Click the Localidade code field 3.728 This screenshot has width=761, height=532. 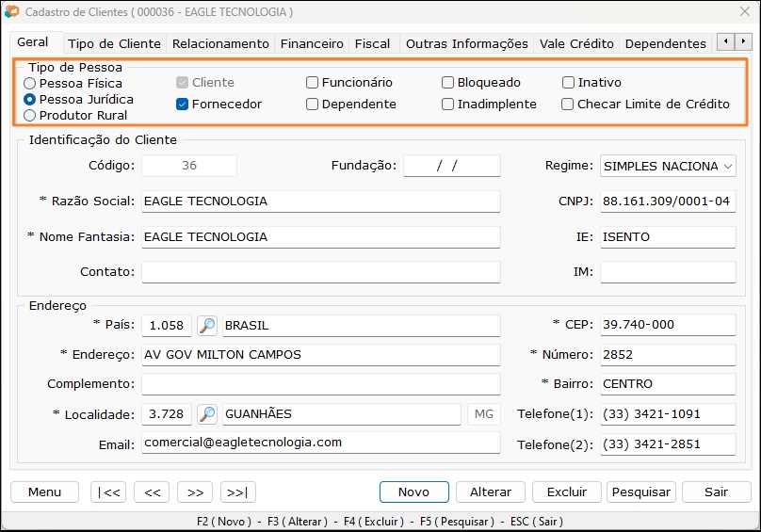pos(167,414)
